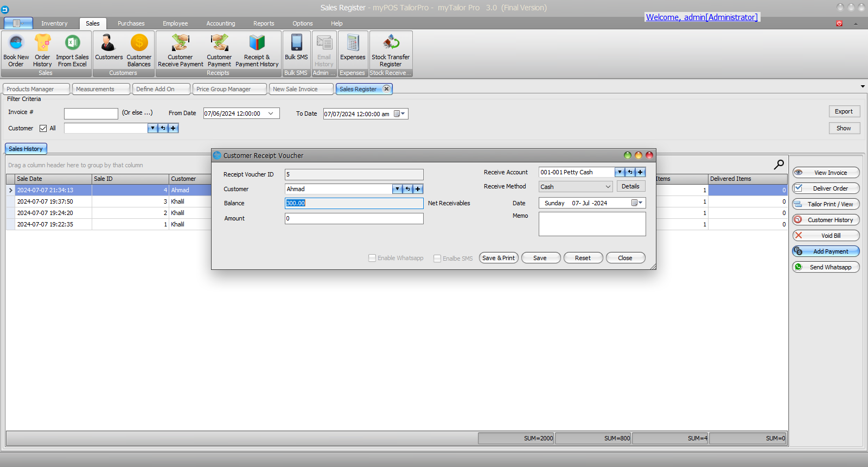
Task: Open the From Date dropdown
Action: pos(271,113)
